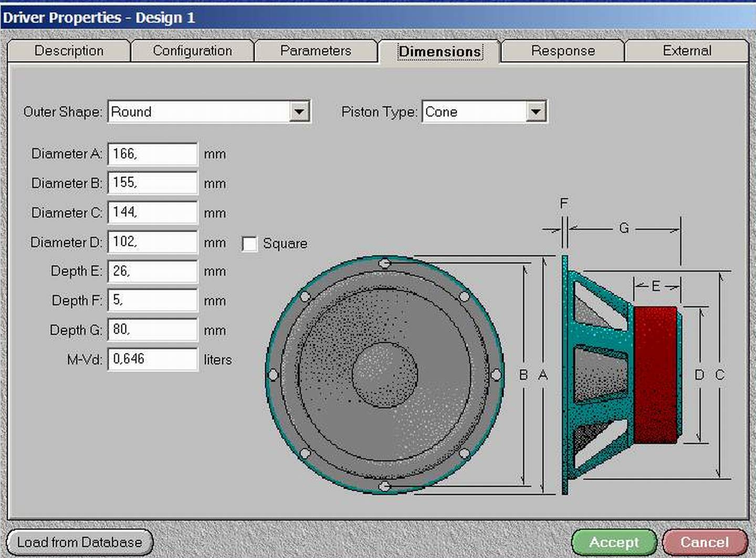
Task: Click the Depth E input field
Action: pos(152,271)
